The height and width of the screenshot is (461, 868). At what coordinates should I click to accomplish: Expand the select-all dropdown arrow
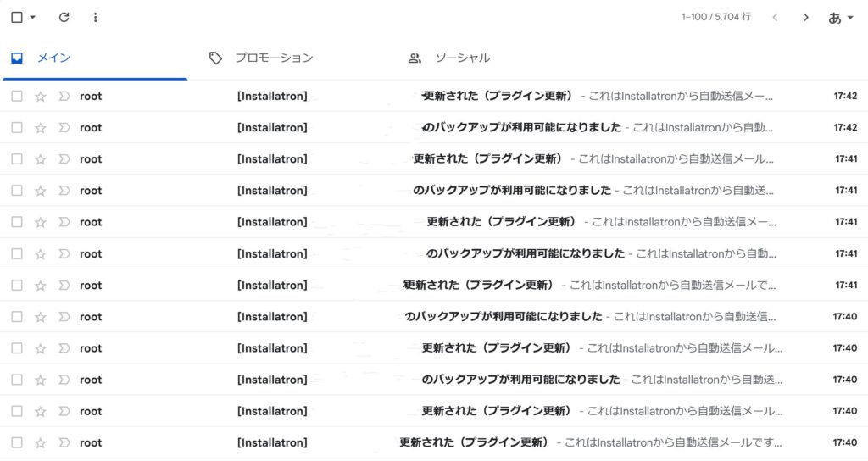pos(33,17)
